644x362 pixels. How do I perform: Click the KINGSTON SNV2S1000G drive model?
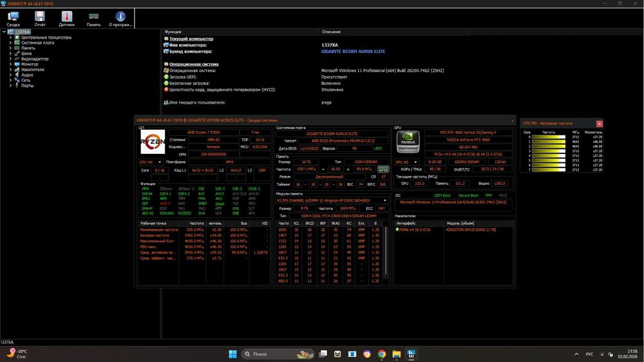471,230
